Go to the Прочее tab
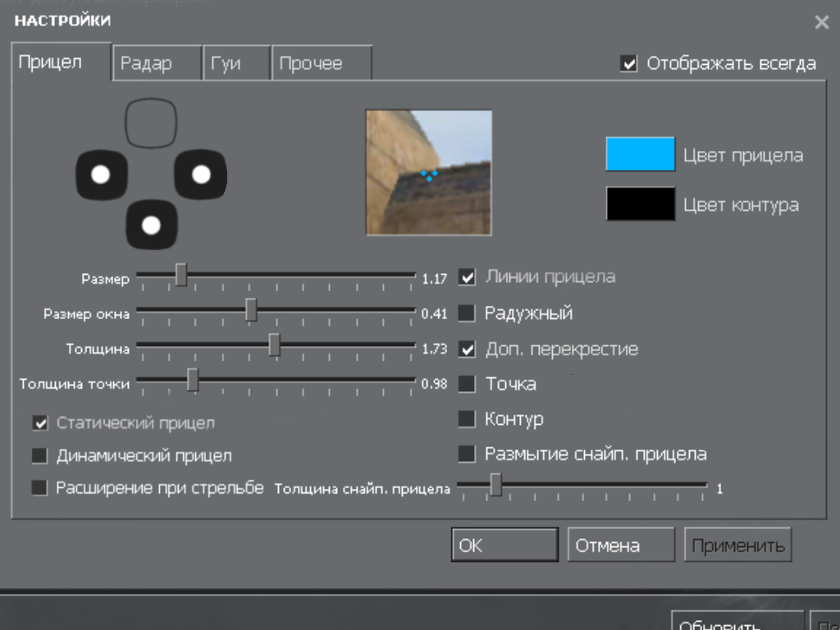 321,64
